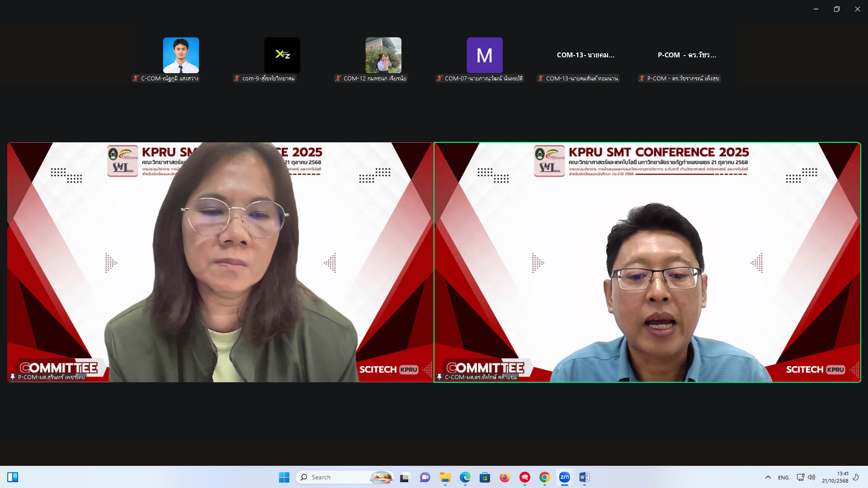Open the Zoom app taskbar icon

tap(564, 477)
